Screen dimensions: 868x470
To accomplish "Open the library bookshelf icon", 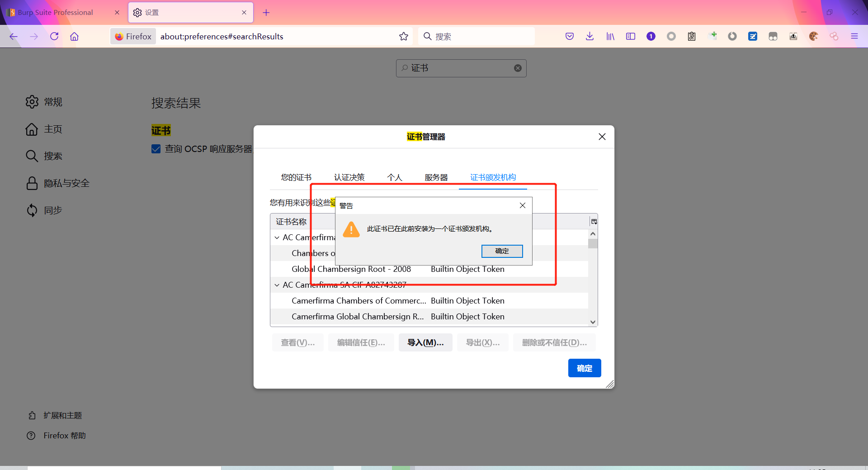I will [610, 36].
